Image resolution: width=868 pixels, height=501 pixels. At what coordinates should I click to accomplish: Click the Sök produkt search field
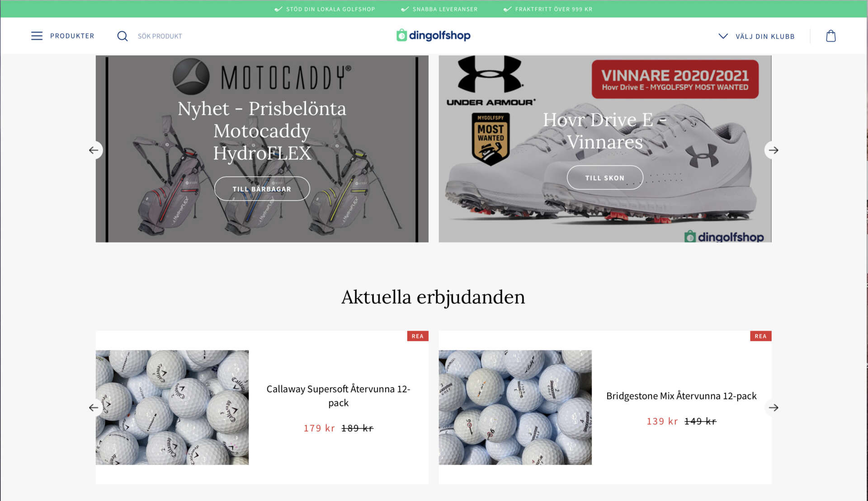(160, 36)
